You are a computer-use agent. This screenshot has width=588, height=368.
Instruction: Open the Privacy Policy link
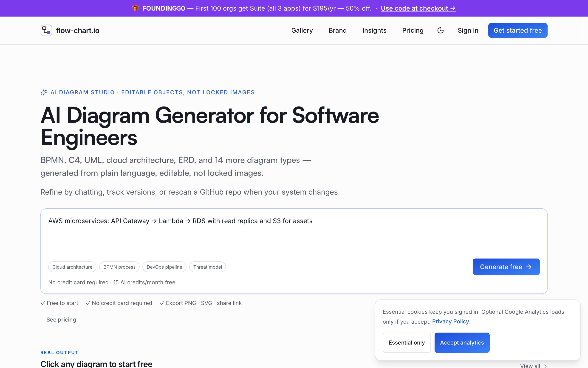click(x=450, y=322)
